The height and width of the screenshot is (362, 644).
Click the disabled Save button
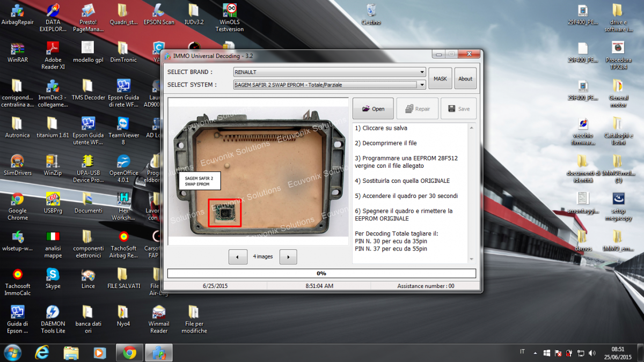click(458, 109)
